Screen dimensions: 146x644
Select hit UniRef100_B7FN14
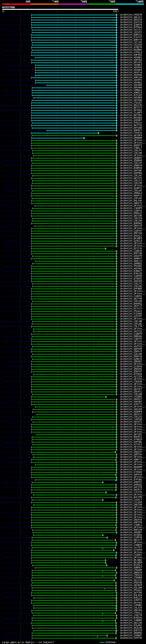point(131,27)
